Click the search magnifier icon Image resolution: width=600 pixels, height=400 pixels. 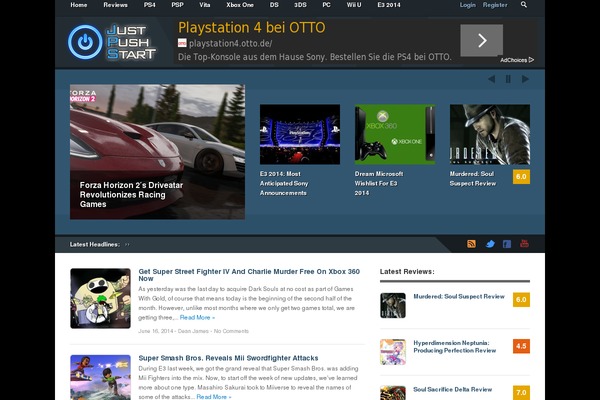523,5
